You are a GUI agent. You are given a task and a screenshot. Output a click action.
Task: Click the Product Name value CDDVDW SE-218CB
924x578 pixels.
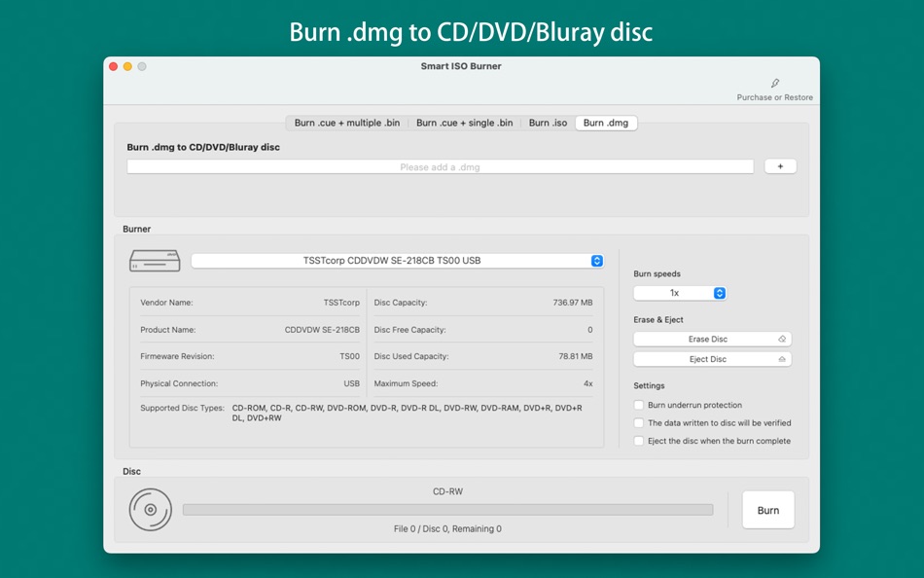(x=322, y=330)
